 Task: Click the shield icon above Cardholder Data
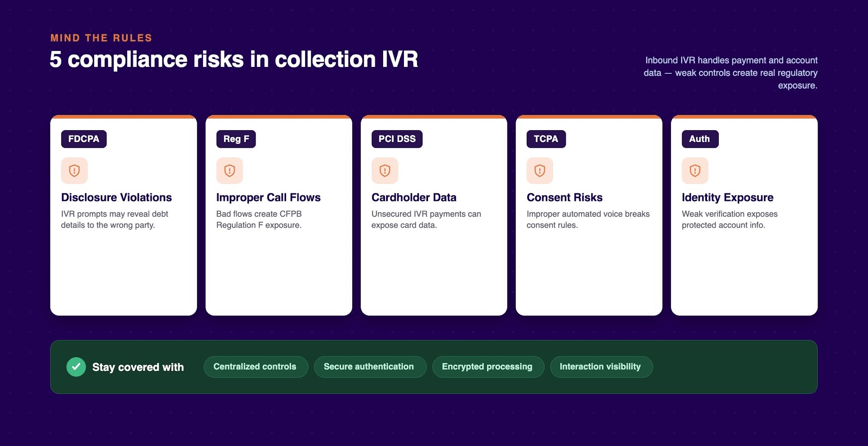click(385, 170)
